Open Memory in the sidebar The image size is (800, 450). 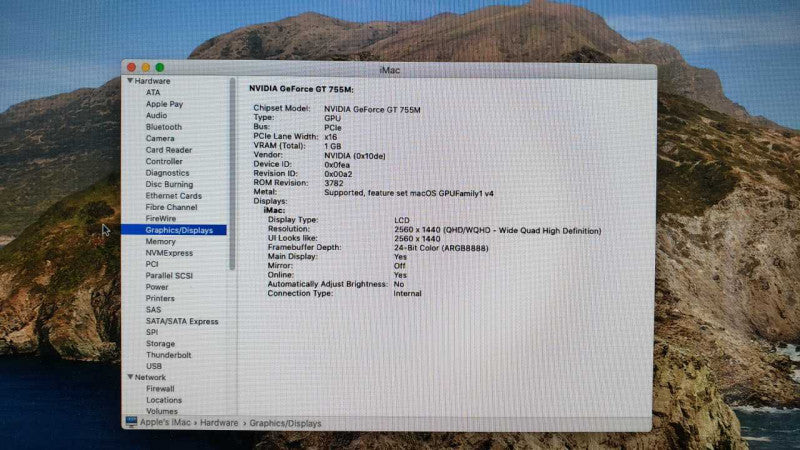(160, 241)
